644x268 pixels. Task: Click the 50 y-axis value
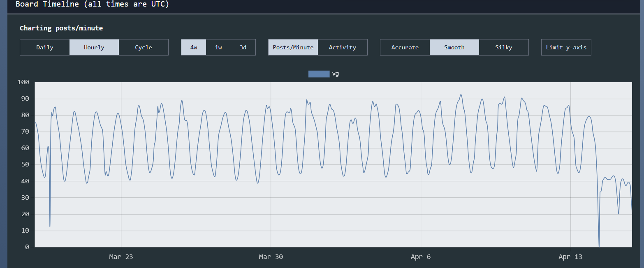point(25,164)
